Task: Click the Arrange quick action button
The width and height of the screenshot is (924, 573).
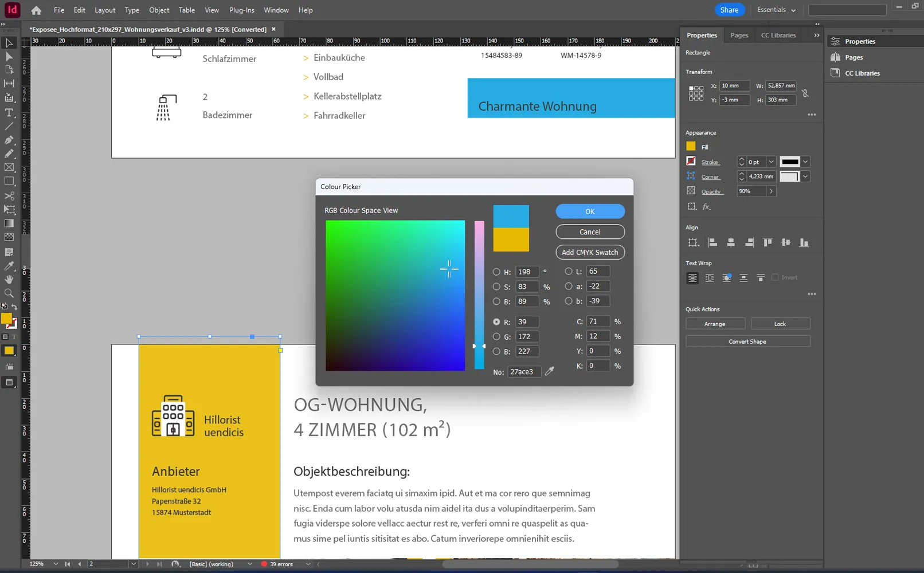Action: pyautogui.click(x=715, y=324)
